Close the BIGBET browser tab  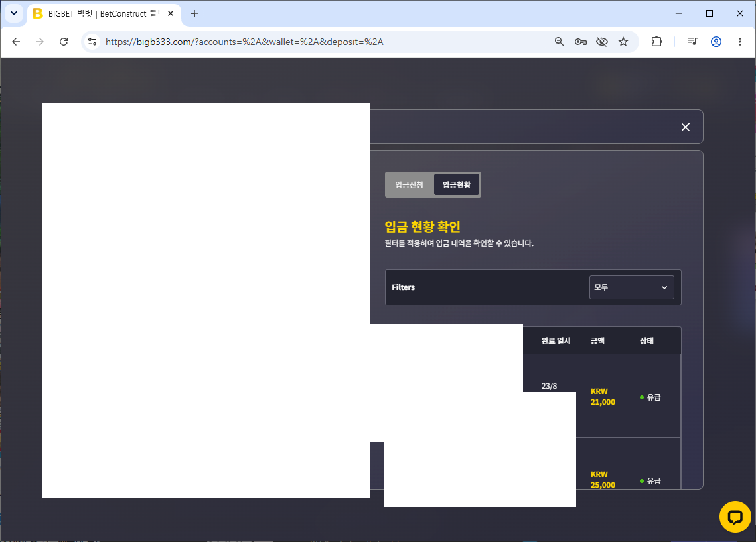point(170,13)
